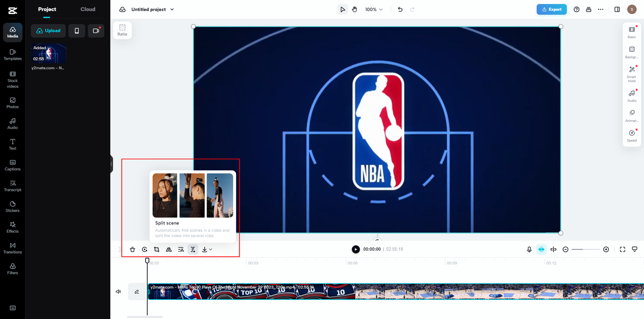Open the Stickers sidebar panel
The height and width of the screenshot is (319, 644).
(x=13, y=207)
